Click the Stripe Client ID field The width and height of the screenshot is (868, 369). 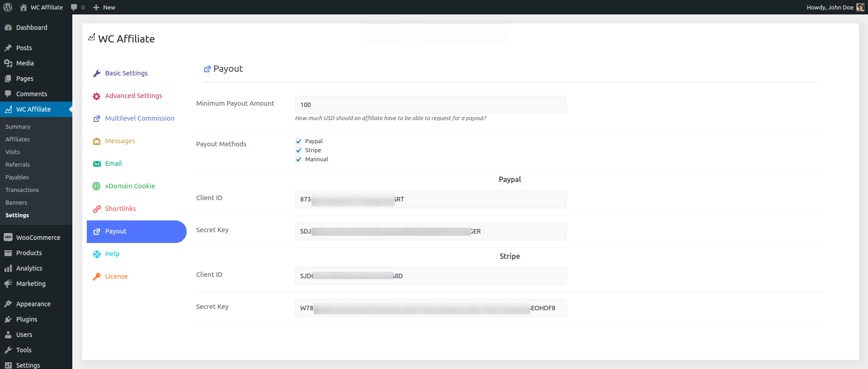(430, 276)
